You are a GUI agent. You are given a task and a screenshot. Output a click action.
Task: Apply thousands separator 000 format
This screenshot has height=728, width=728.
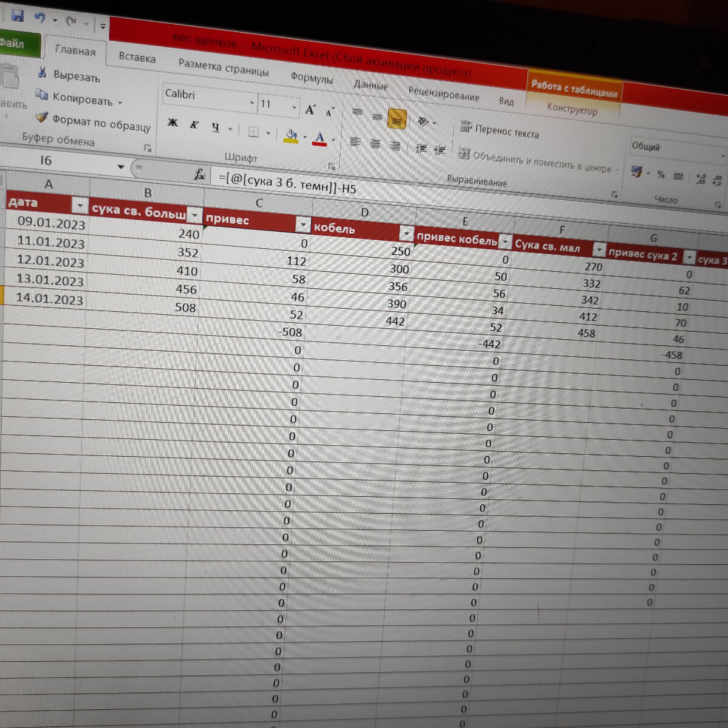[x=678, y=177]
